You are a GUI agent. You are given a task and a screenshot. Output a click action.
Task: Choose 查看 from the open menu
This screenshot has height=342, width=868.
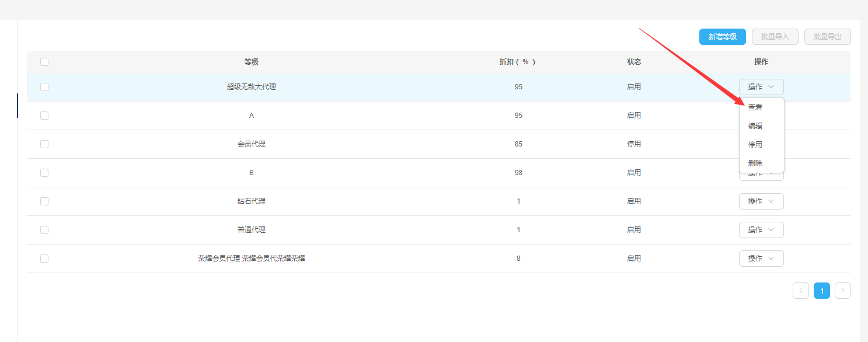click(x=755, y=107)
